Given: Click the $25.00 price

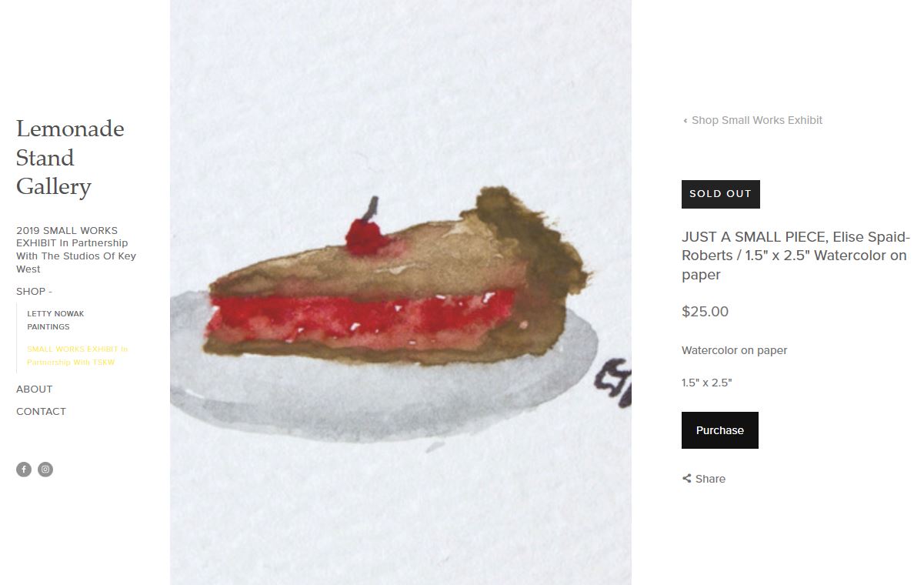Looking at the screenshot, I should (x=705, y=312).
